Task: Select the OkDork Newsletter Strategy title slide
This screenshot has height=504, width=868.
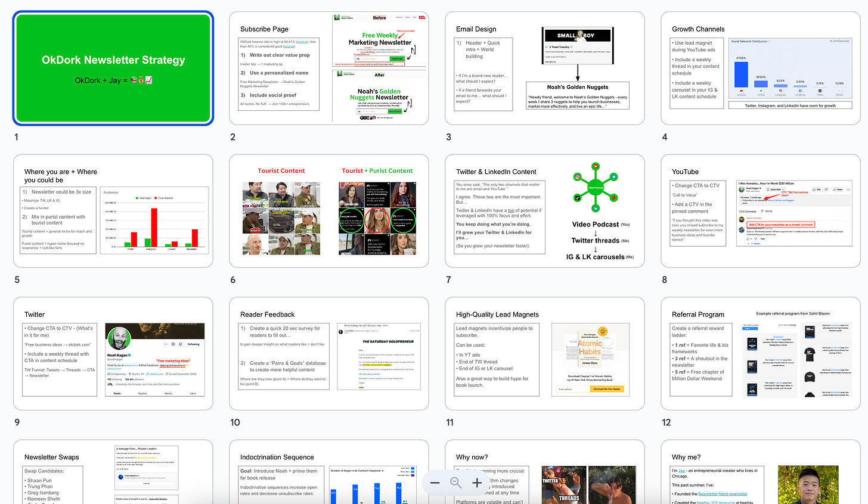Action: (113, 68)
